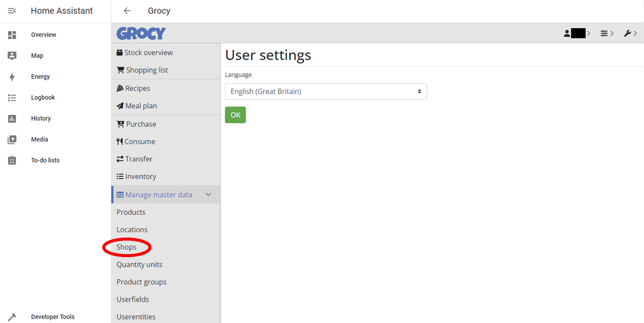
Task: Open the user account menu icon
Action: [567, 33]
